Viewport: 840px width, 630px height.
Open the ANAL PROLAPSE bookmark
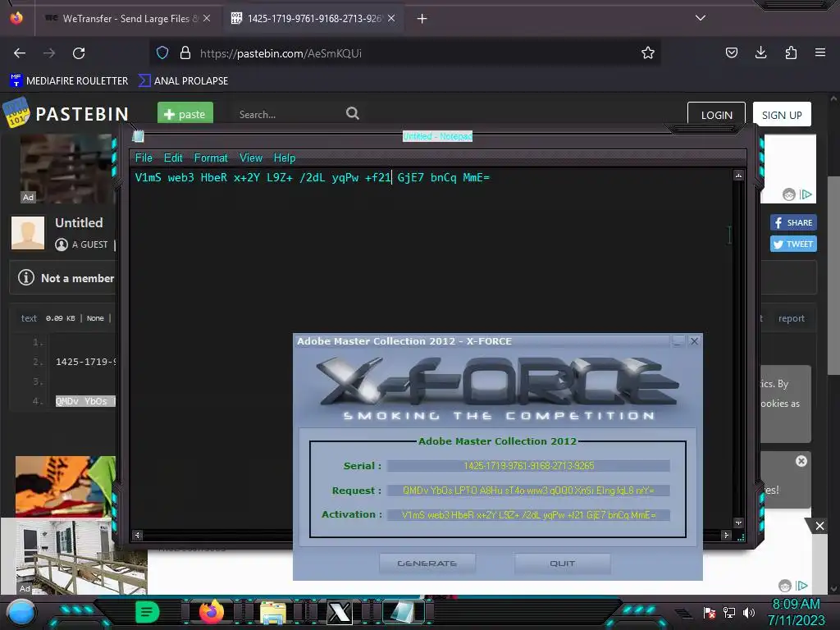click(183, 81)
